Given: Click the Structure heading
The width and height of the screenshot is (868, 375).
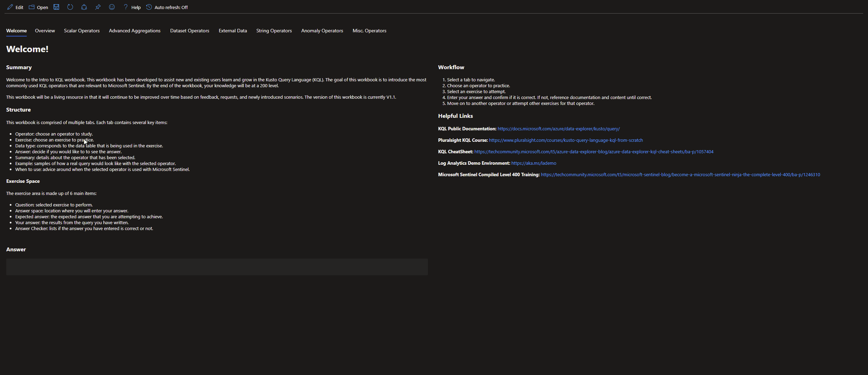Looking at the screenshot, I should [18, 110].
